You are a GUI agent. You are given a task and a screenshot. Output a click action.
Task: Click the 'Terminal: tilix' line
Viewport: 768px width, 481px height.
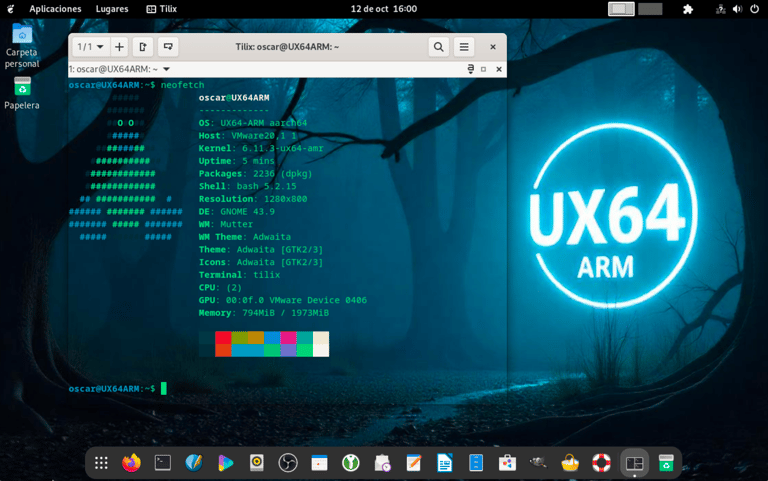point(240,275)
